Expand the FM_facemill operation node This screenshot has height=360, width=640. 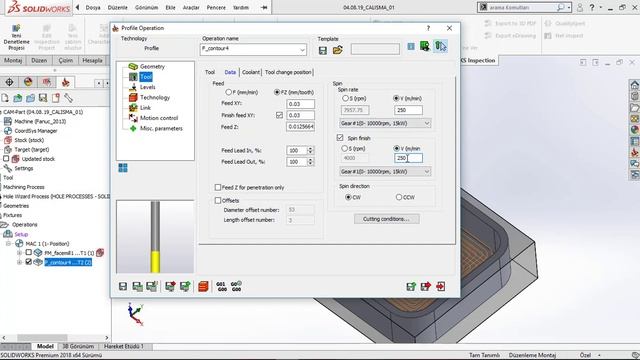pyautogui.click(x=19, y=253)
